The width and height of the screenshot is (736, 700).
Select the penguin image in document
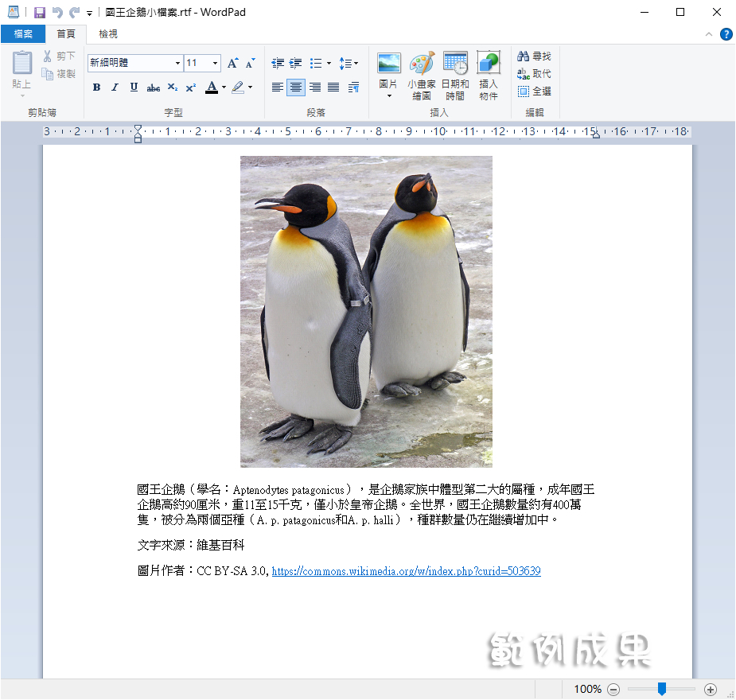[366, 311]
